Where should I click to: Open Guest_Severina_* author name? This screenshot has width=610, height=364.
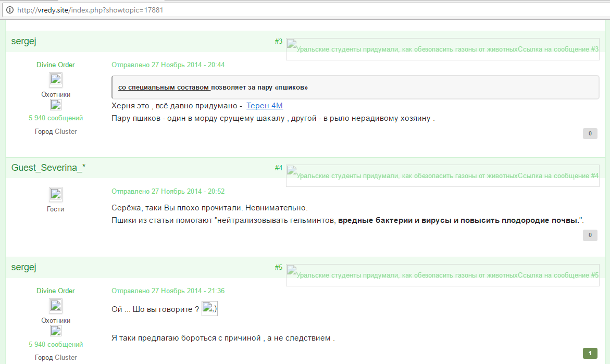pyautogui.click(x=48, y=168)
